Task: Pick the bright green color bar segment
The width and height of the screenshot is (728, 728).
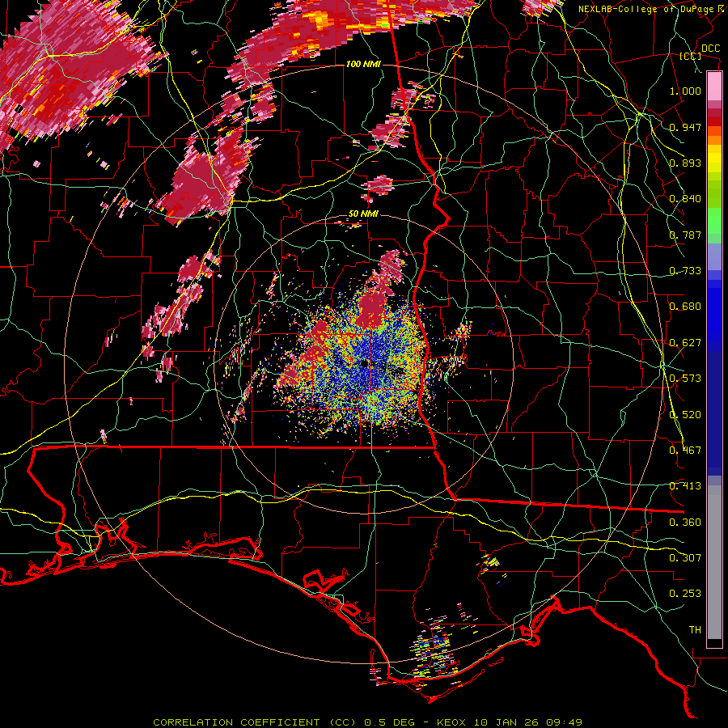Action: 714,221
